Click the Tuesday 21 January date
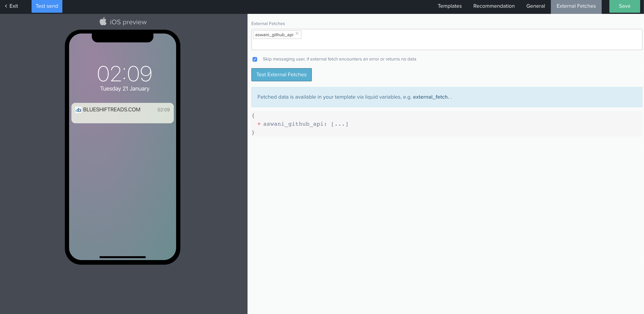Image resolution: width=644 pixels, height=314 pixels. (125, 89)
